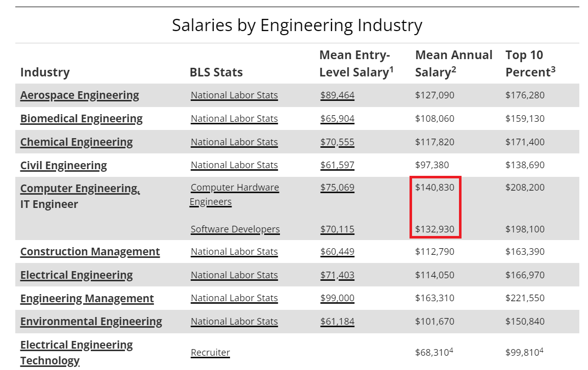Open the Computer Hardware Engineers stats link
Screen dimensions: 588x370
point(235,195)
